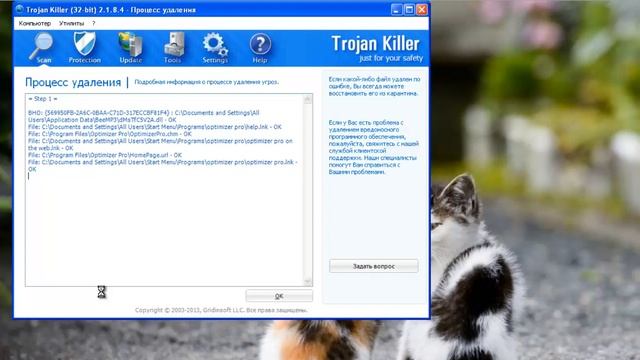
Task: Open the Tools section
Action: 173,48
